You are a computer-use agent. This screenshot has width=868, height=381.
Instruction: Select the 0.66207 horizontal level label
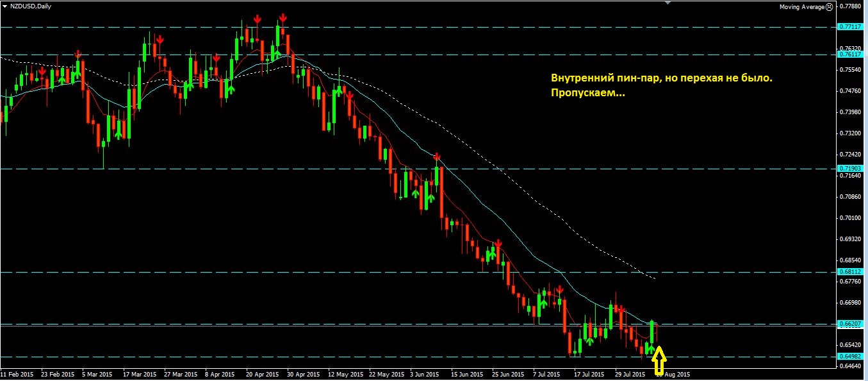(849, 324)
